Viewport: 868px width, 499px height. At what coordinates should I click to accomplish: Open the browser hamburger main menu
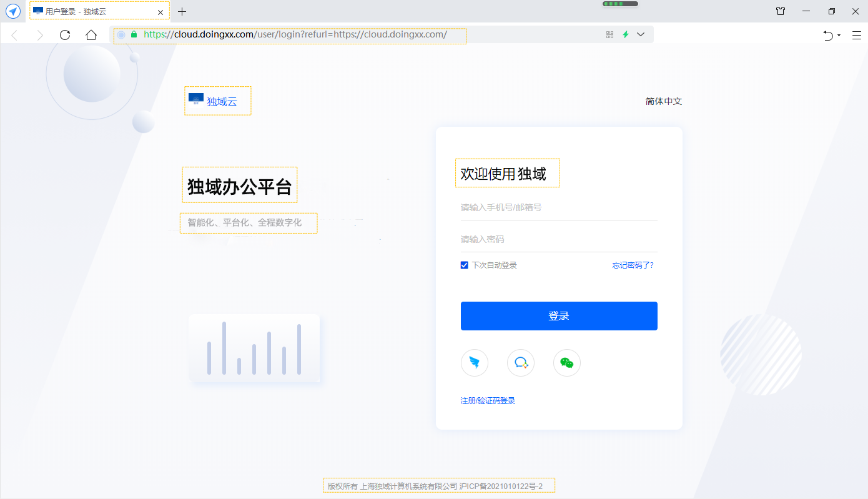[857, 36]
